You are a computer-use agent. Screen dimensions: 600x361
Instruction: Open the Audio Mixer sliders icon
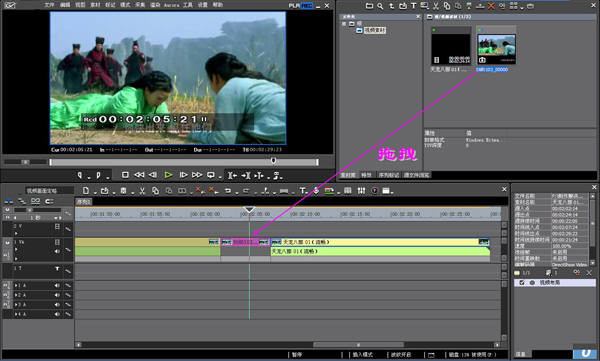tap(361, 191)
